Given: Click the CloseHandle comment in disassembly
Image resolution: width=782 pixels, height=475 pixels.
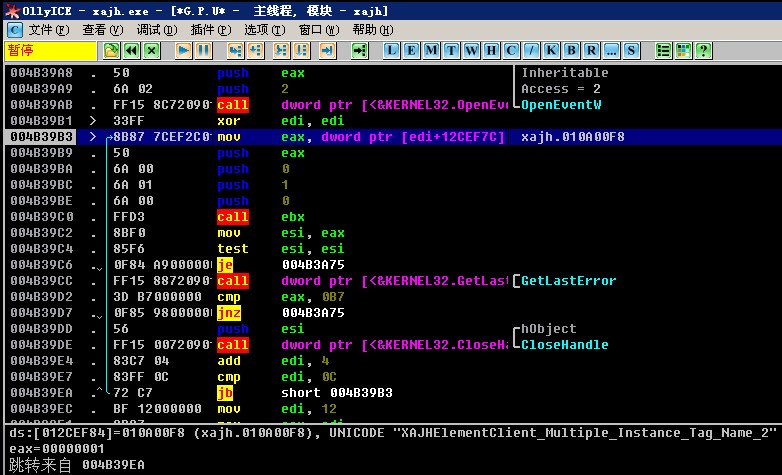Looking at the screenshot, I should tap(565, 345).
